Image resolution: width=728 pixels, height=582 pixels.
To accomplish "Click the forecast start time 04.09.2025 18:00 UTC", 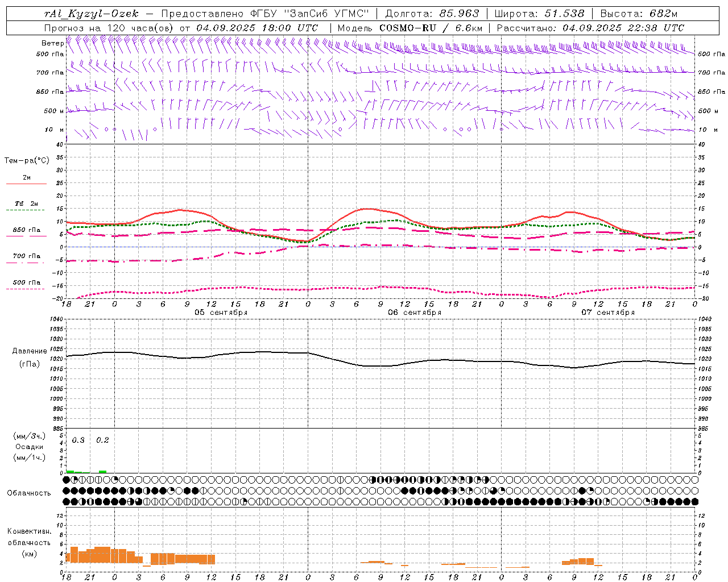I will [257, 28].
